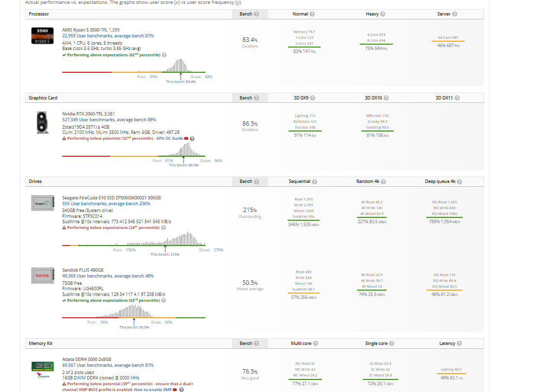Open Sandisk PLUS drive thumbnail
Image resolution: width=550 pixels, height=392 pixels.
click(x=43, y=276)
